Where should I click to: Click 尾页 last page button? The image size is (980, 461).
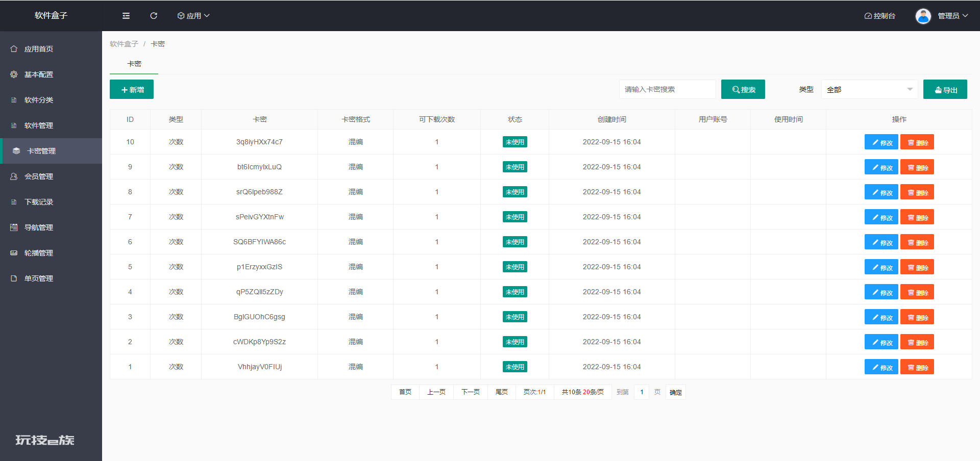click(502, 392)
